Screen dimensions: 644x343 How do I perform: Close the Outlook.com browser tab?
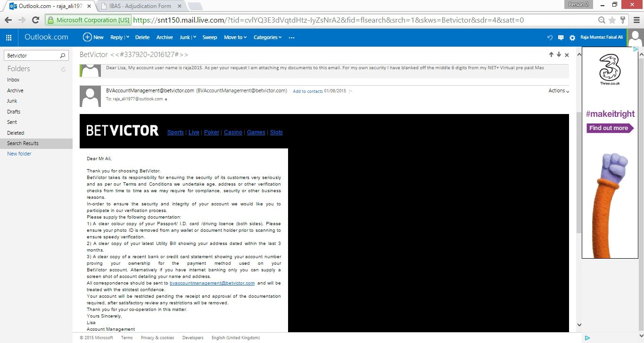pyautogui.click(x=89, y=6)
